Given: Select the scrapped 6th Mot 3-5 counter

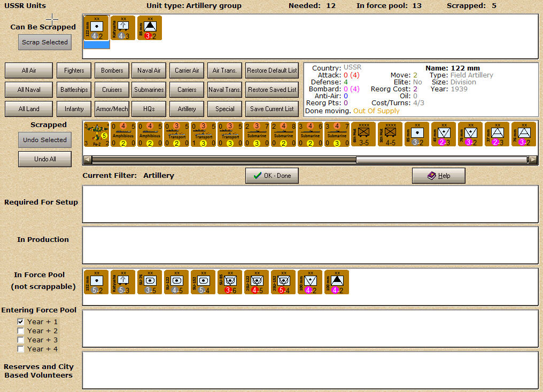Looking at the screenshot, I should coord(363,134).
